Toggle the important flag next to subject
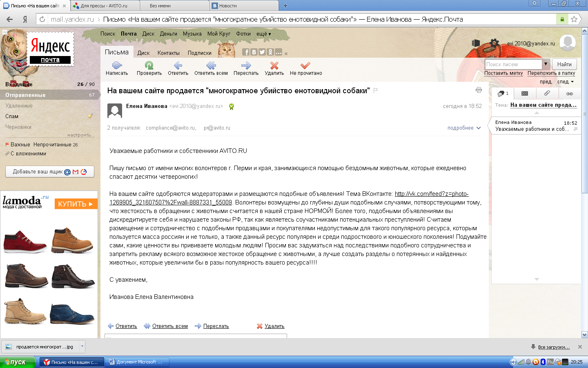588x368 pixels. click(x=376, y=90)
